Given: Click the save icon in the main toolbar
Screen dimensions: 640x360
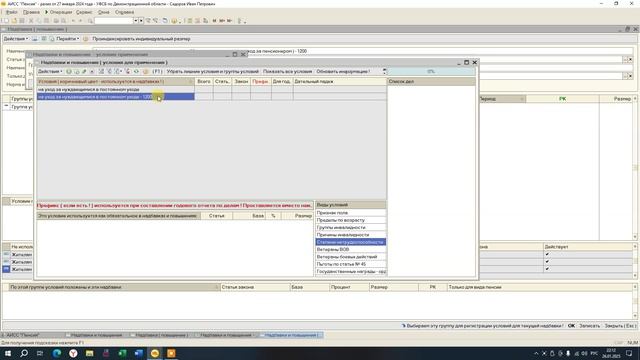Looking at the screenshot, I should [22, 20].
